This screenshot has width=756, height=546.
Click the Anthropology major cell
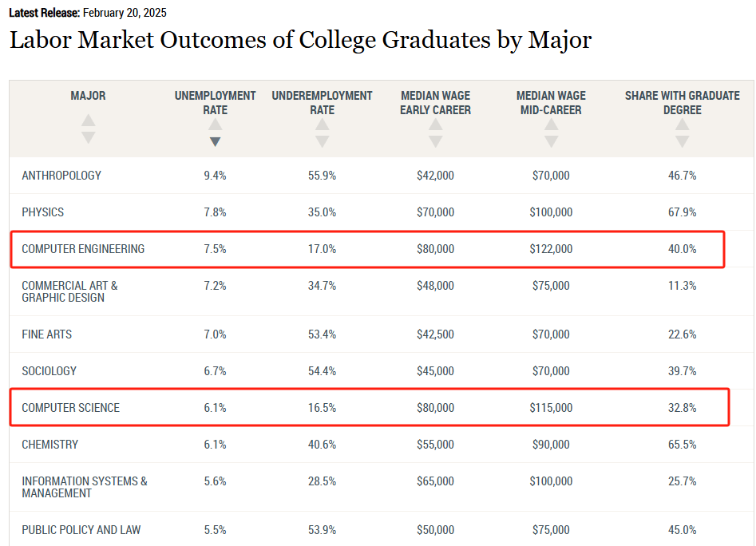click(61, 176)
